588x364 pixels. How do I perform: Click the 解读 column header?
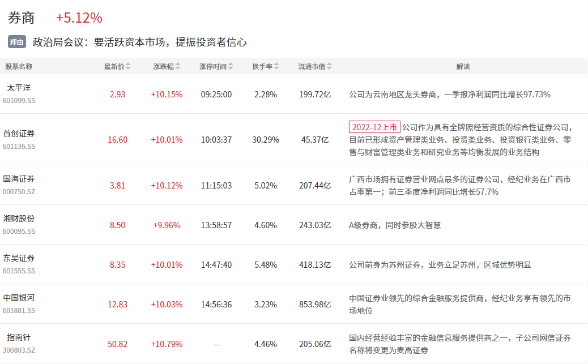463,67
